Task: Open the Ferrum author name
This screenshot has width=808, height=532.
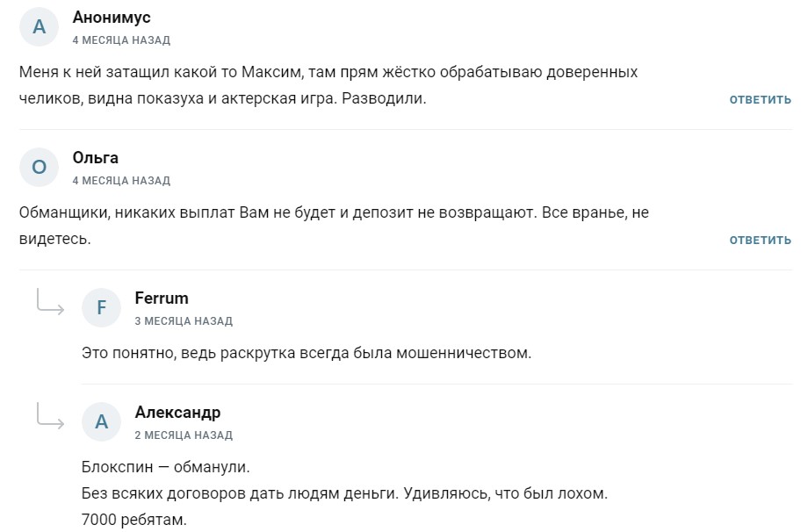Action: (162, 298)
